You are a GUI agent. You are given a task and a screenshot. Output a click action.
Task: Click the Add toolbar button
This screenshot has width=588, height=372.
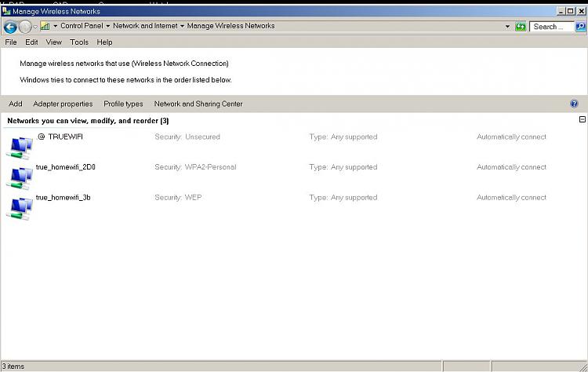(x=16, y=104)
